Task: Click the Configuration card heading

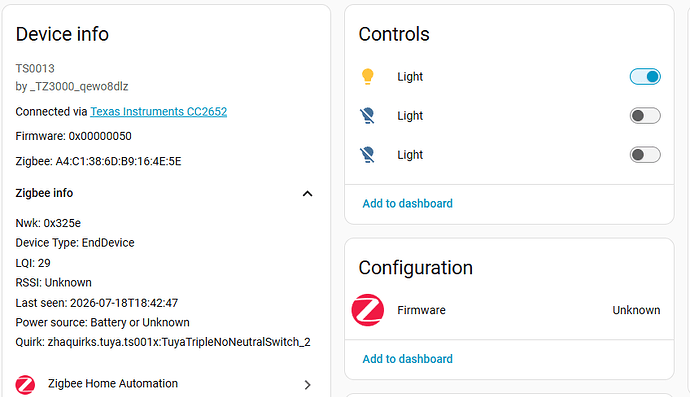Action: pos(415,268)
